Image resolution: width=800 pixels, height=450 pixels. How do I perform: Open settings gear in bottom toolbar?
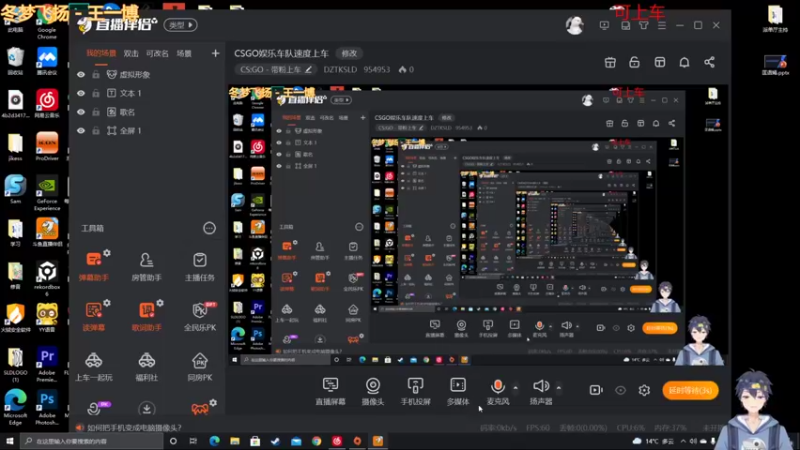644,390
